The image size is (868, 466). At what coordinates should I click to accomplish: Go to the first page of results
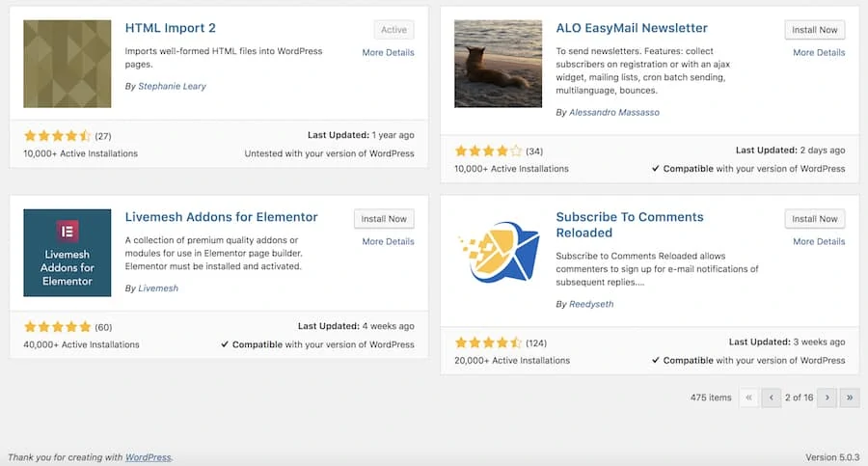click(x=748, y=397)
